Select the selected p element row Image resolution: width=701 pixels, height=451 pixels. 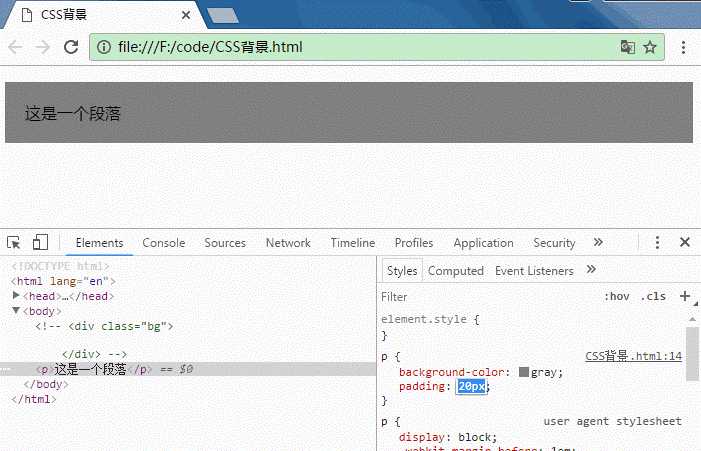(x=188, y=369)
